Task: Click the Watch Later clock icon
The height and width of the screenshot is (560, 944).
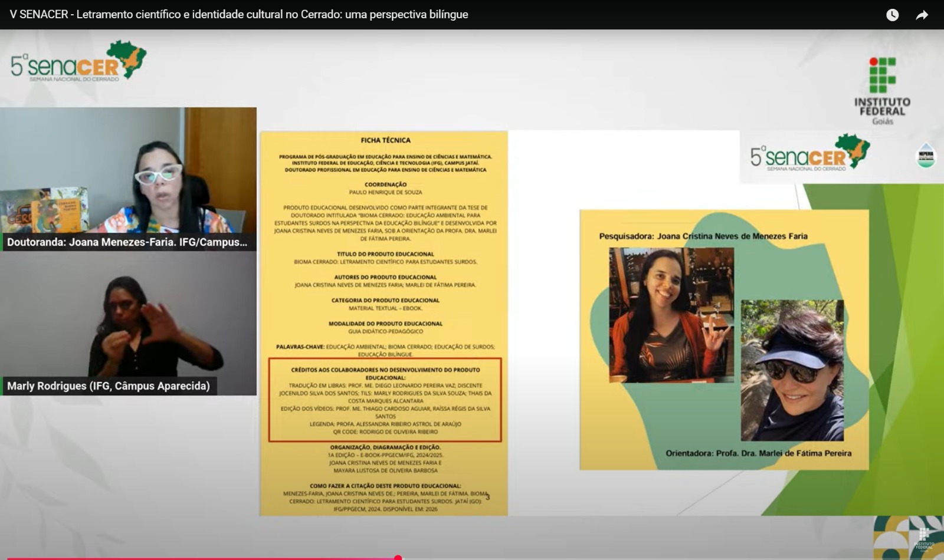Action: tap(894, 16)
